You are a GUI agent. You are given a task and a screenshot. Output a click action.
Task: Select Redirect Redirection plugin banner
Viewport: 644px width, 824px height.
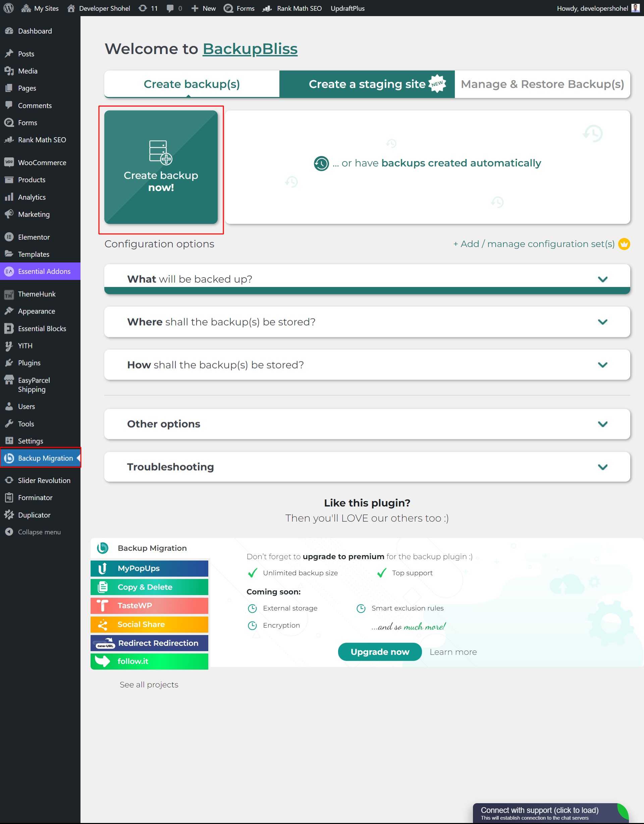[149, 643]
